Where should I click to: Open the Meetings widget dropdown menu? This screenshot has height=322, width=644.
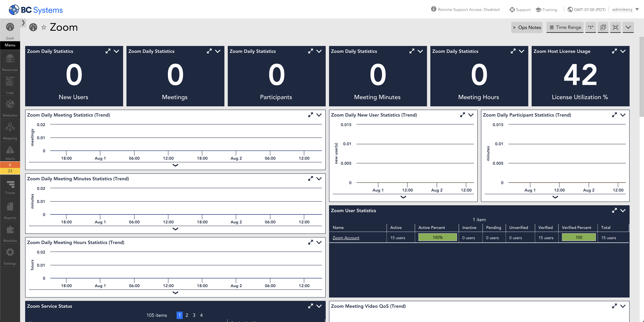coord(218,51)
